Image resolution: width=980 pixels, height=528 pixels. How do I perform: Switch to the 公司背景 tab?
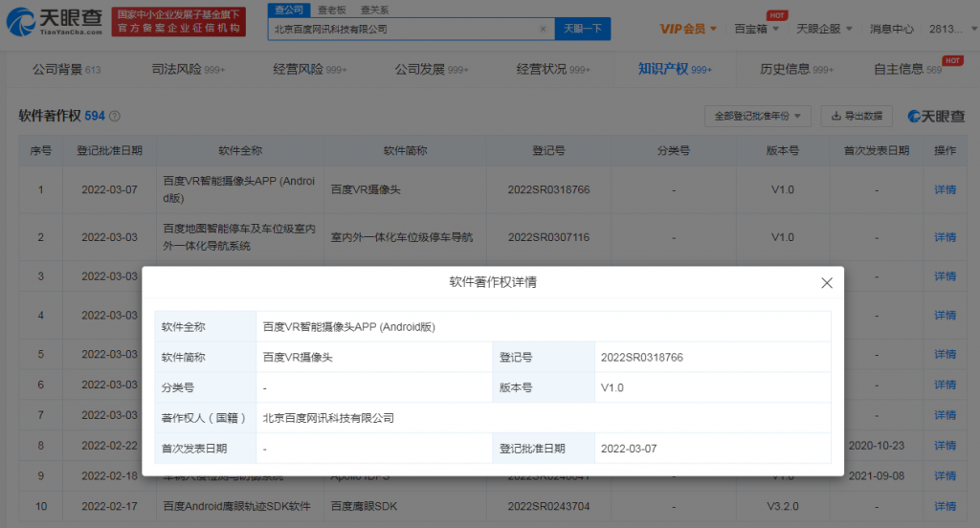(66, 70)
